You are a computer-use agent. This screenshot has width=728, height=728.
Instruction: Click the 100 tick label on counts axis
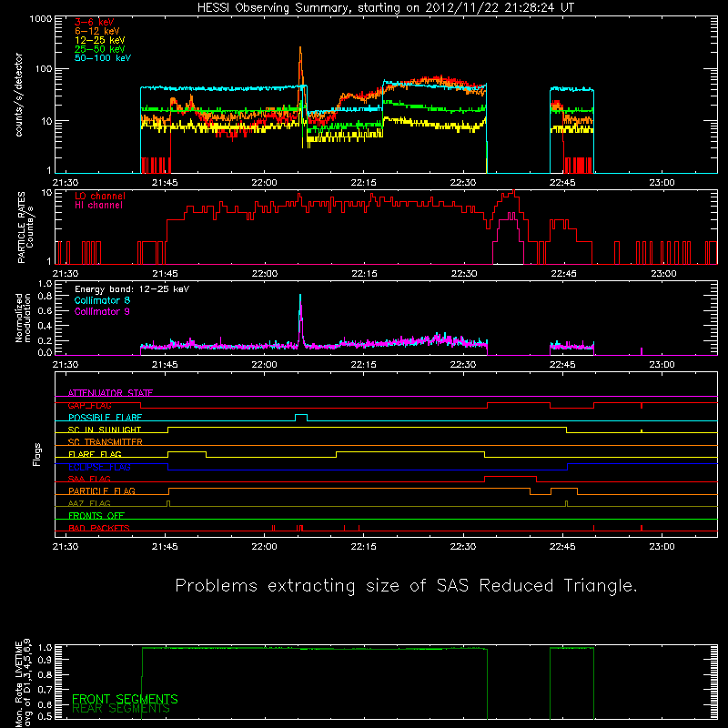tap(44, 69)
